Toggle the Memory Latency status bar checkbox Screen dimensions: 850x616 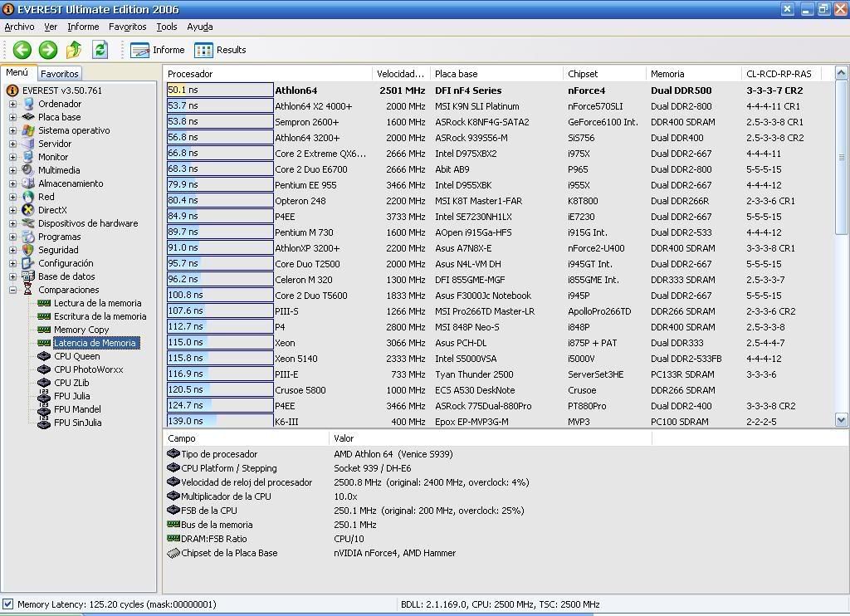pyautogui.click(x=7, y=604)
